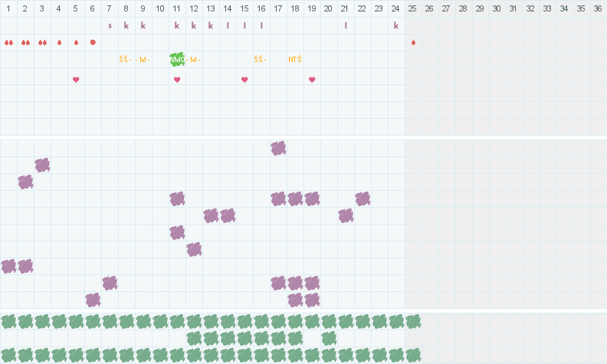
Task: Open the 'NT§' note on day 18
Action: [x=295, y=59]
